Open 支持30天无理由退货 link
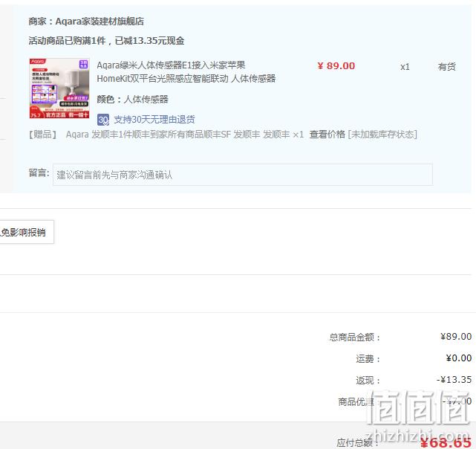 154,120
